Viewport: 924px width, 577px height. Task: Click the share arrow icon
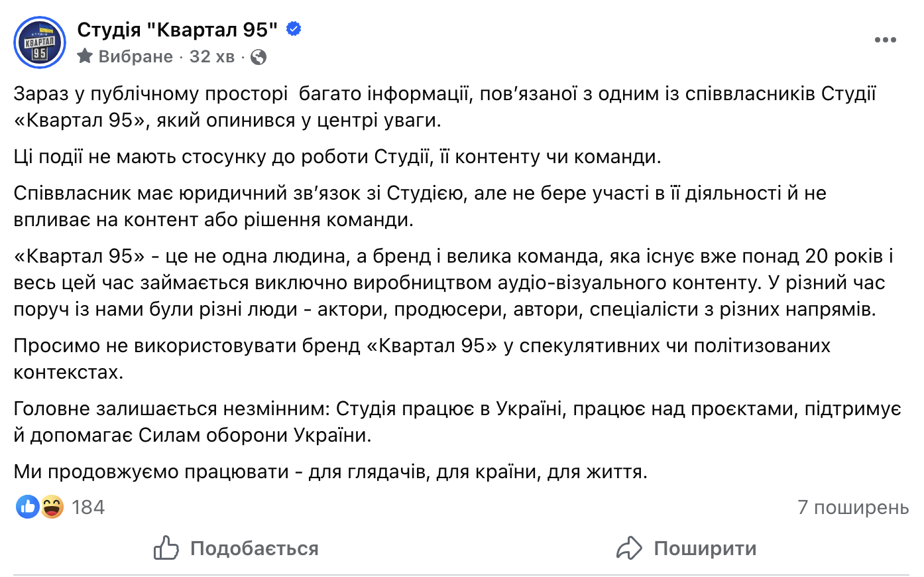click(x=629, y=548)
